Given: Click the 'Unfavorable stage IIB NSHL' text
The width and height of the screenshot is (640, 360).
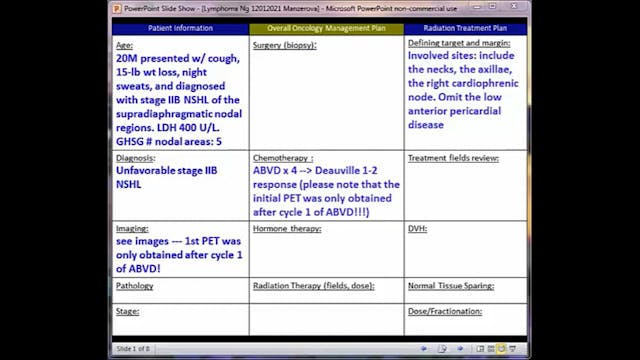Looking at the screenshot, I should 167,178.
